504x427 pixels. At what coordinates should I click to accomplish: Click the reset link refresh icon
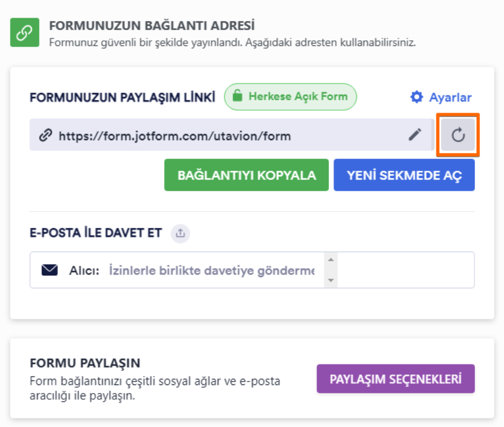coord(458,135)
